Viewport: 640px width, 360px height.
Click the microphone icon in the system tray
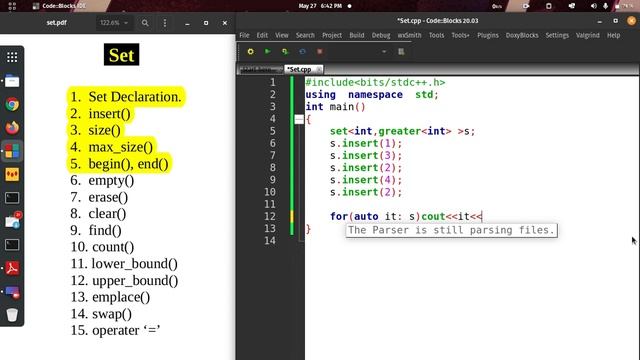(x=605, y=6)
